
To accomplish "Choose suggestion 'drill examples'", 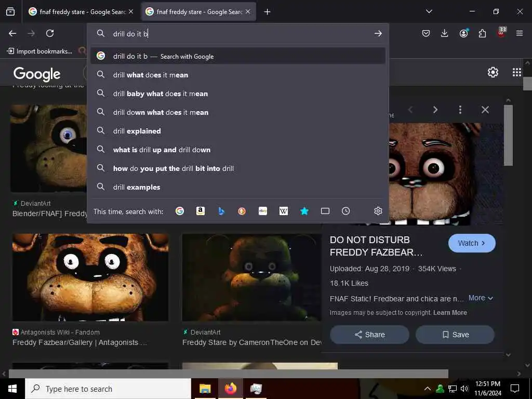I will click(238, 187).
